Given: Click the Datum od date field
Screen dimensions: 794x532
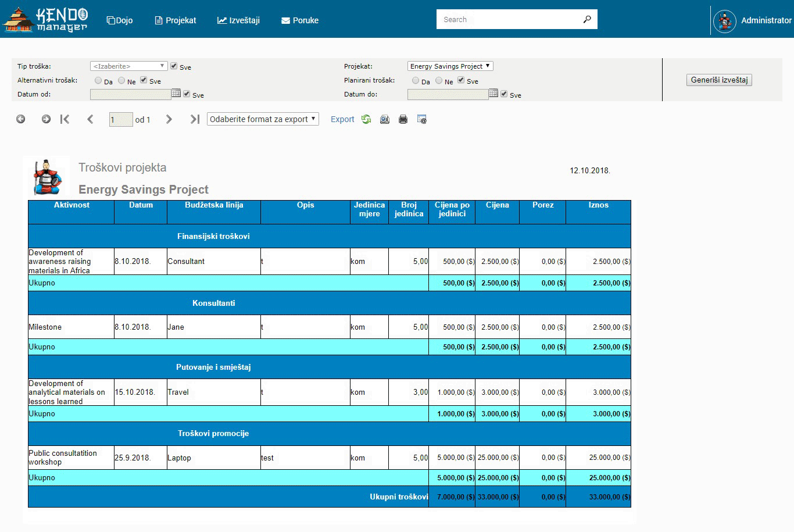Looking at the screenshot, I should click(131, 94).
